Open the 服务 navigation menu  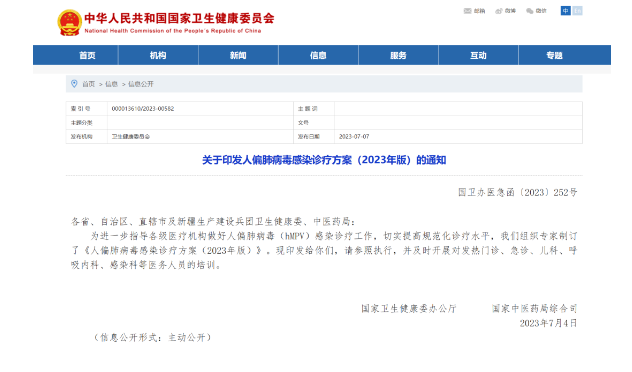pos(398,55)
